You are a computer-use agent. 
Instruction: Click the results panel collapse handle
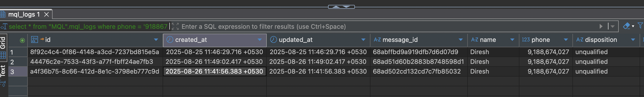[x=341, y=7]
